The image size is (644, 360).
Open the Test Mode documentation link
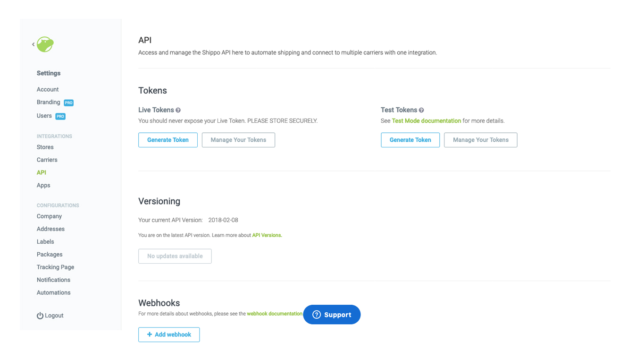point(427,121)
